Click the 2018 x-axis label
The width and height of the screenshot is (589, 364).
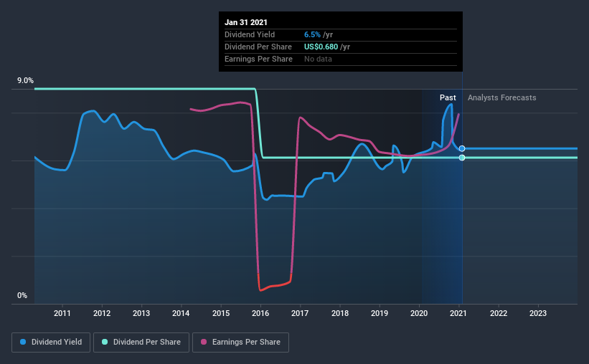click(340, 313)
